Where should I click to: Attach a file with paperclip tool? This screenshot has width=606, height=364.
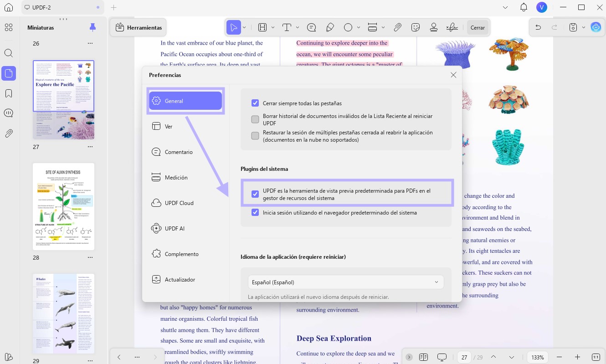[397, 27]
